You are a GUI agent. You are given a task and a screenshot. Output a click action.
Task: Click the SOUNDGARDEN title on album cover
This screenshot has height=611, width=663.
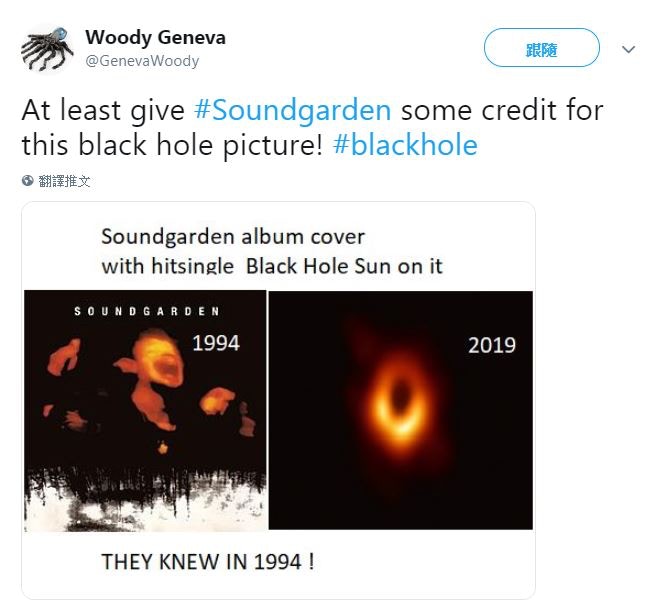[147, 312]
